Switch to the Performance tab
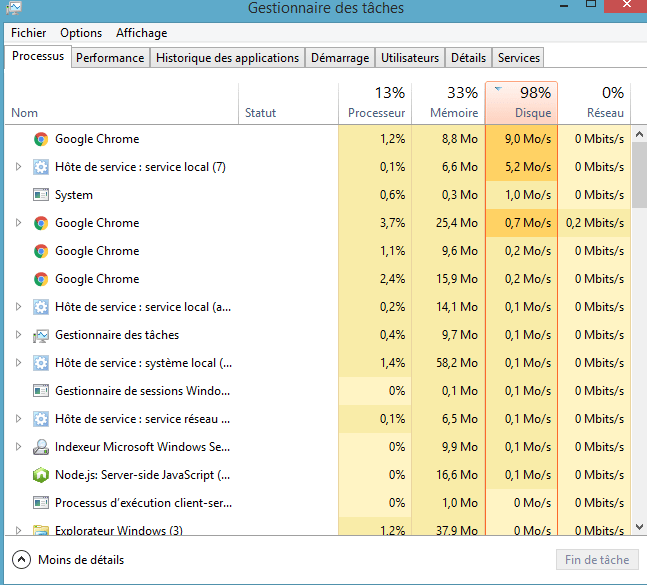 coord(110,58)
